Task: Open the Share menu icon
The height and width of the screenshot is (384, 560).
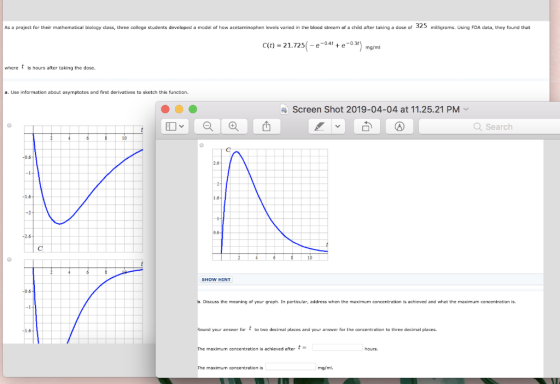Action: (x=266, y=126)
